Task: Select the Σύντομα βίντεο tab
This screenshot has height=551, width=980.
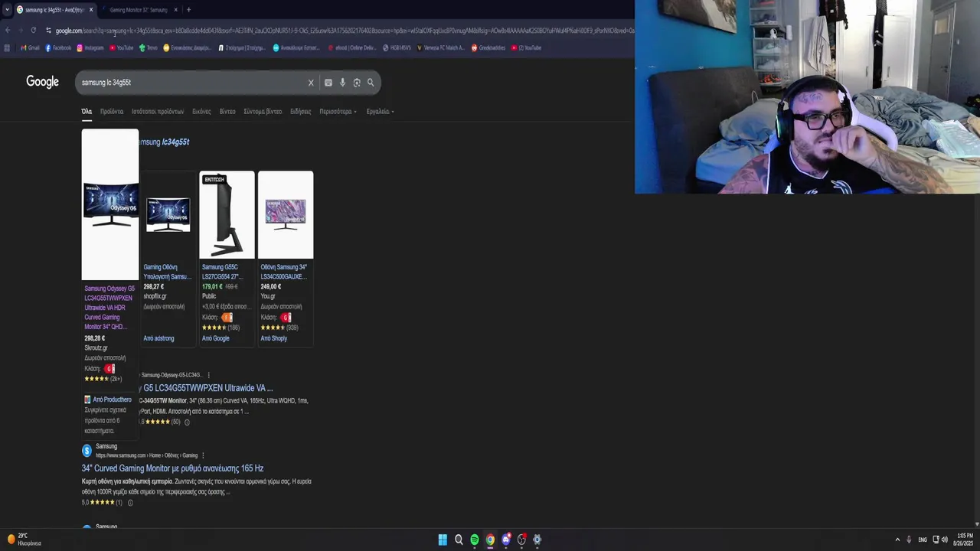Action: coord(263,112)
